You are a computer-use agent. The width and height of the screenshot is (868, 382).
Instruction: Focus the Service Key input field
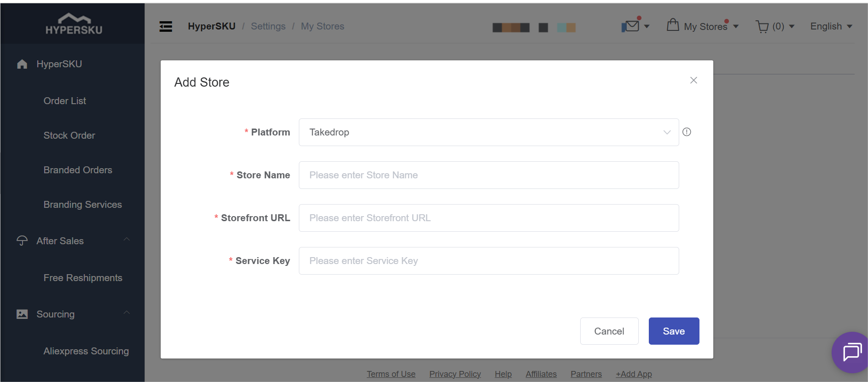(489, 261)
